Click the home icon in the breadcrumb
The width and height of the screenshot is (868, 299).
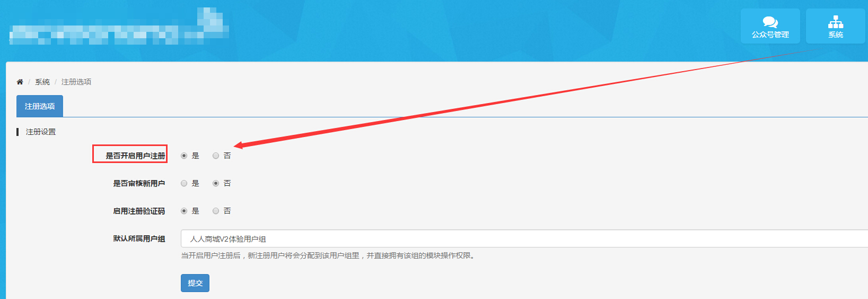(20, 82)
